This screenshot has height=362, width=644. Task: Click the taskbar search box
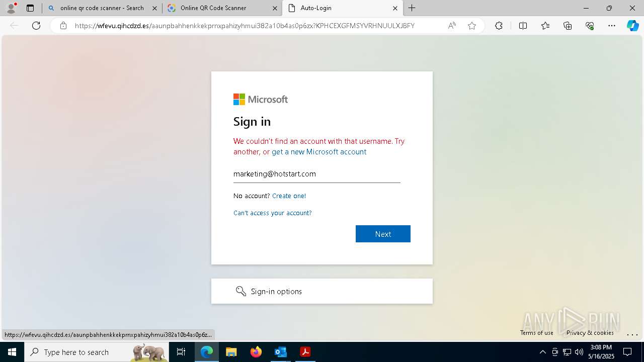97,352
